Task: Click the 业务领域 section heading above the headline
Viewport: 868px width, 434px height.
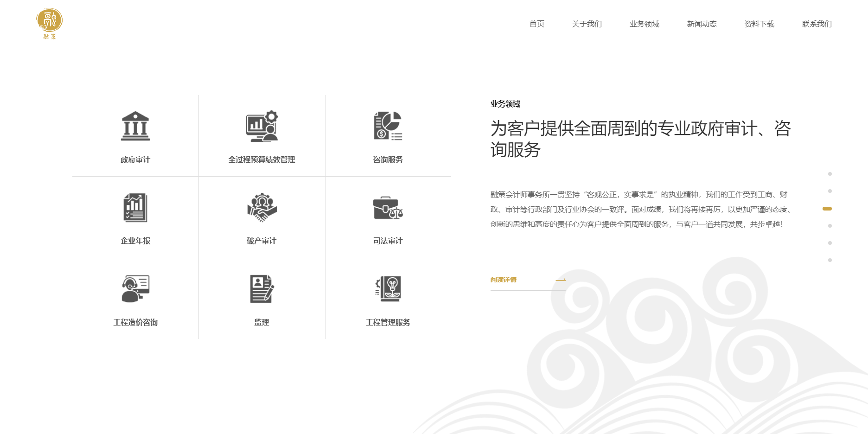Action: [x=505, y=104]
